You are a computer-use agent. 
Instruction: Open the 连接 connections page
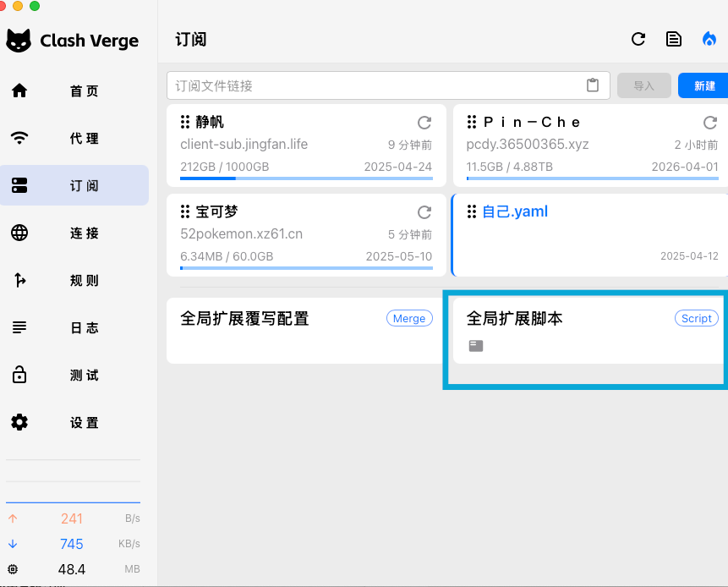click(74, 233)
